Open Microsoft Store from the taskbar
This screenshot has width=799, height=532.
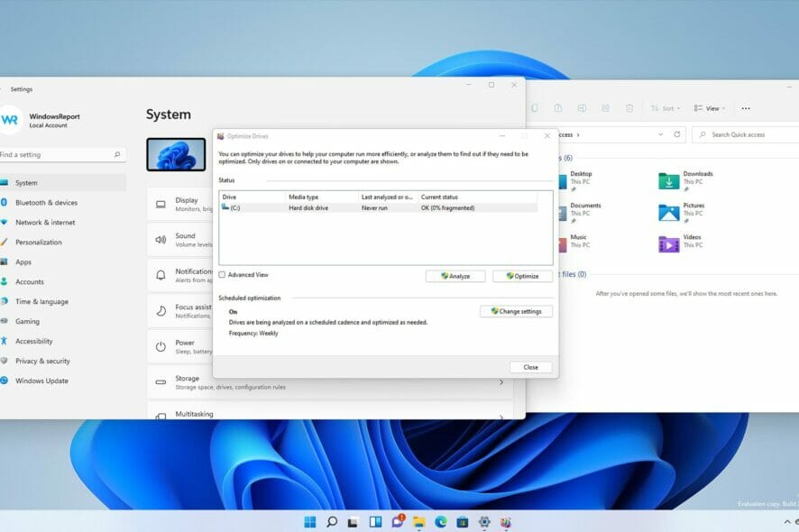(463, 522)
